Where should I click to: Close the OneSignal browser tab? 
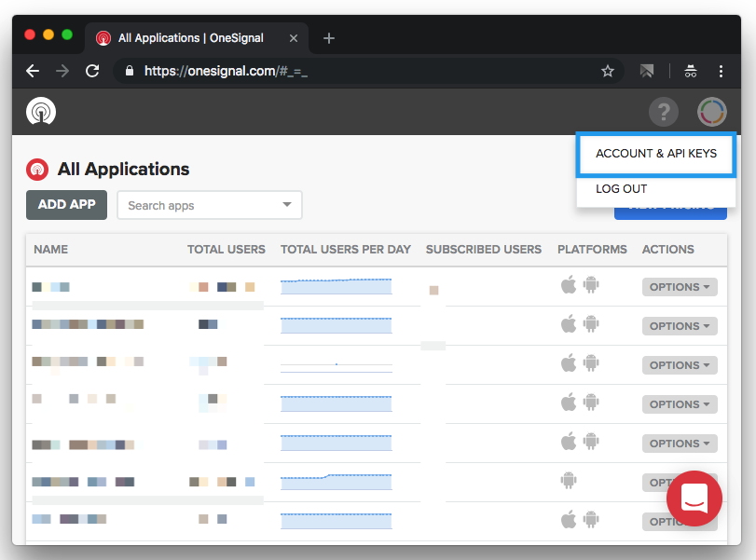pos(293,38)
